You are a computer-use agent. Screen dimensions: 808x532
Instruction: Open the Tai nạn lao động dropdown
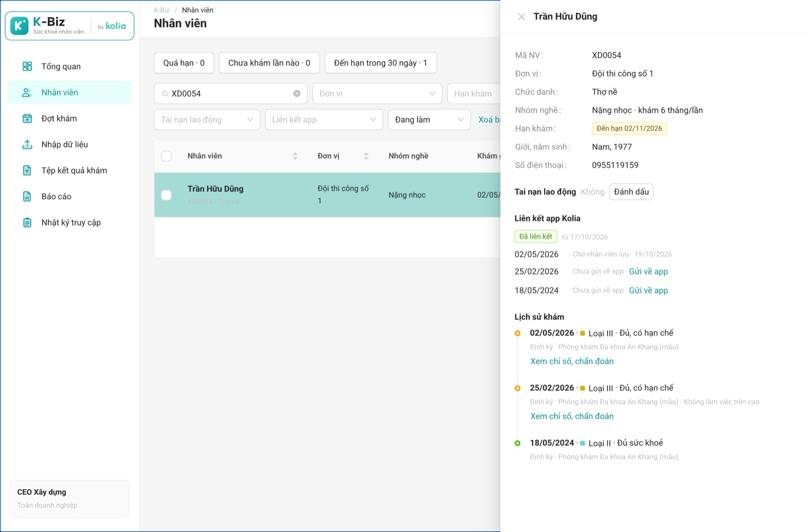click(207, 120)
